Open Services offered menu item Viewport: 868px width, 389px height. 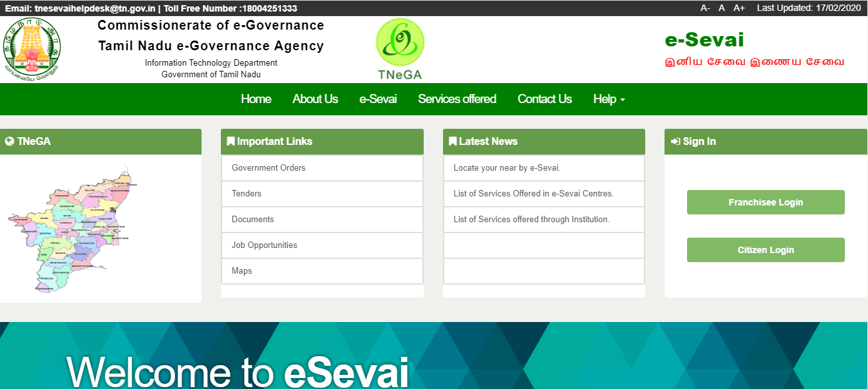point(457,99)
